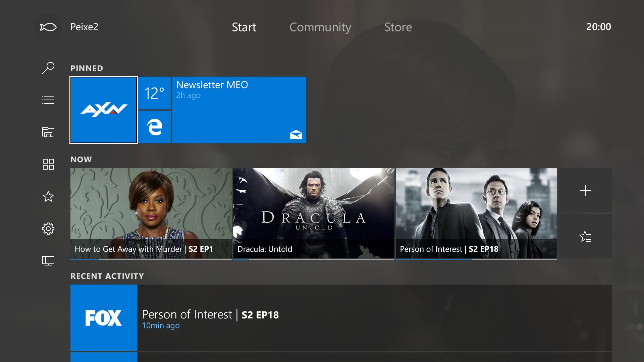Open the apps grid icon
Screen dimensions: 644x362
(x=48, y=164)
